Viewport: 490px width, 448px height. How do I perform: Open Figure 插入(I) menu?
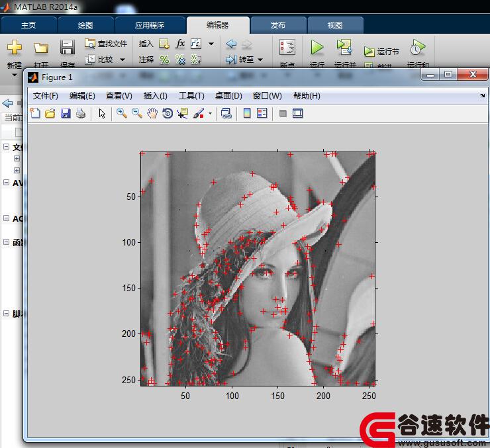155,96
